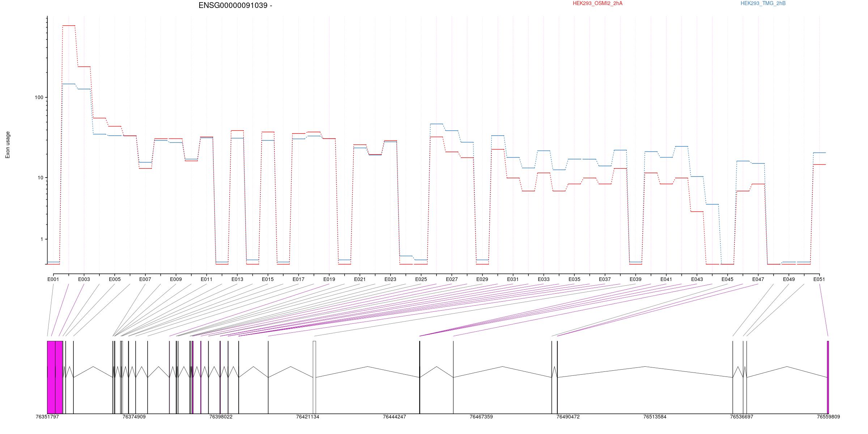Select exon label E045

click(727, 279)
